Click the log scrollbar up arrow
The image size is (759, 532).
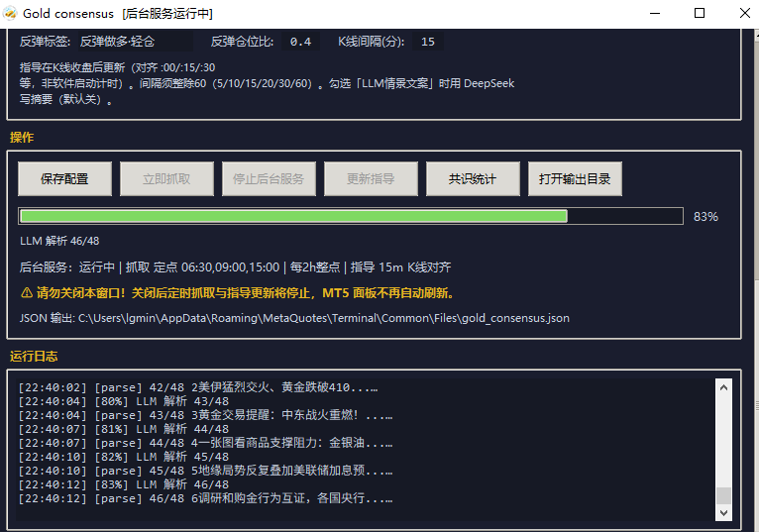tap(723, 387)
